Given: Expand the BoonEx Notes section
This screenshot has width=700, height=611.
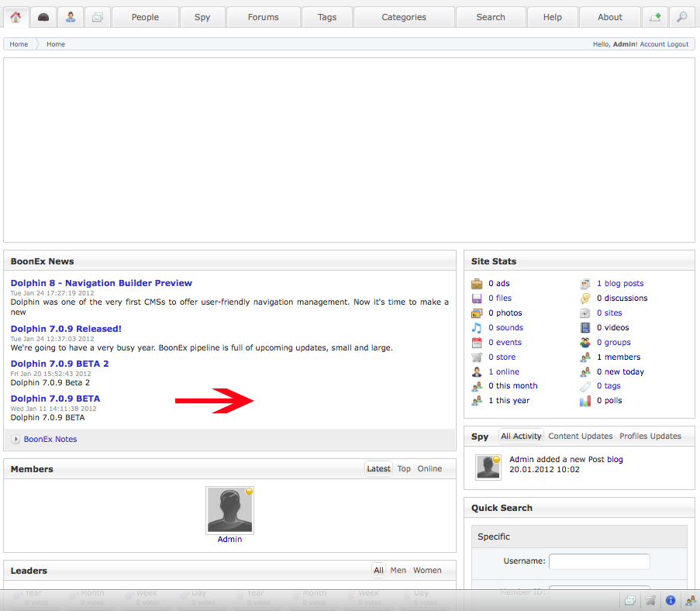Looking at the screenshot, I should [50, 440].
